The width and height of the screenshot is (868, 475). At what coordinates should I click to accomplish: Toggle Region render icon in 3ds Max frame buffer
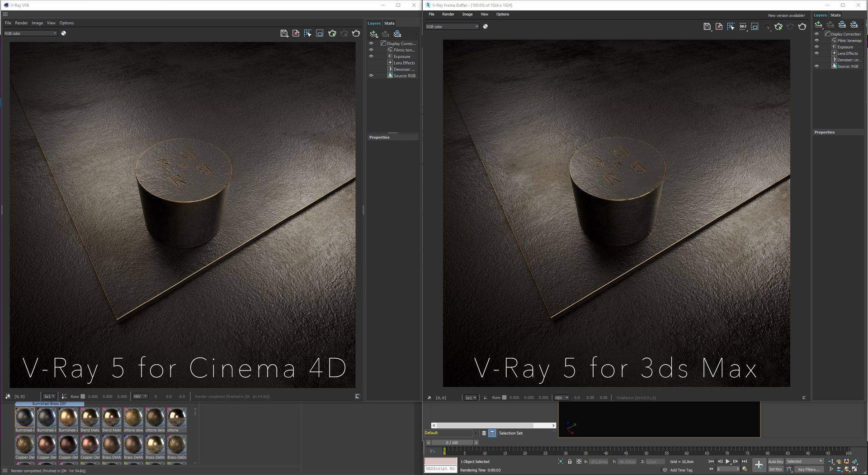(x=755, y=27)
